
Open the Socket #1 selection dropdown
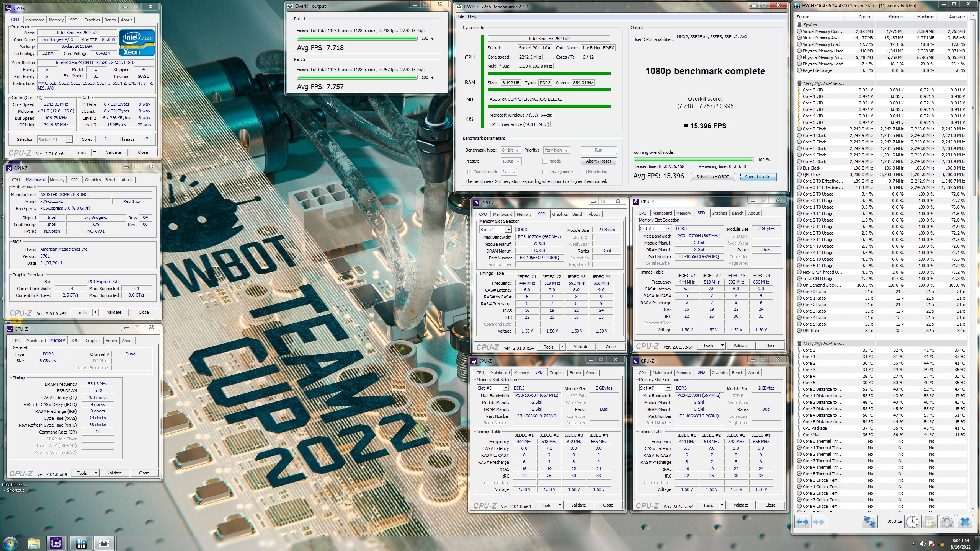coord(55,140)
